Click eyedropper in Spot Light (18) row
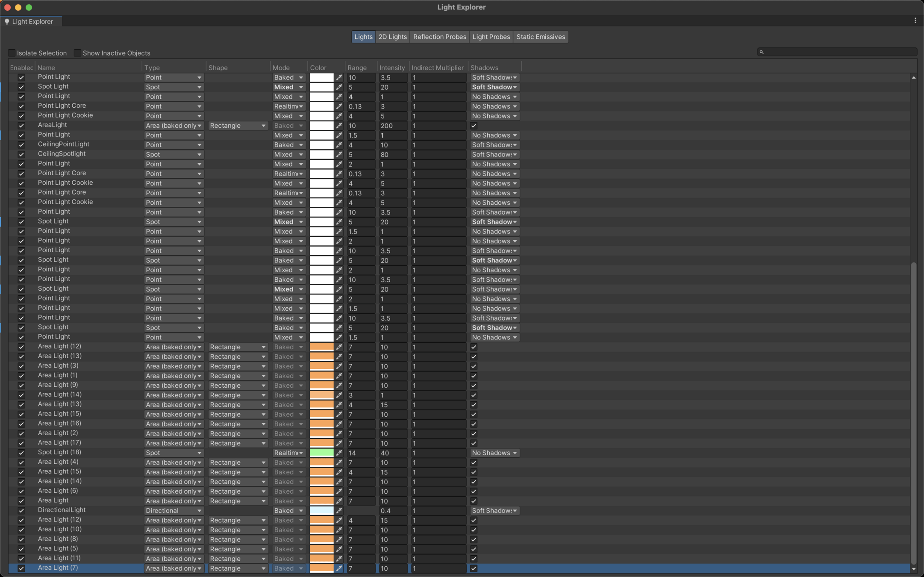 point(339,453)
